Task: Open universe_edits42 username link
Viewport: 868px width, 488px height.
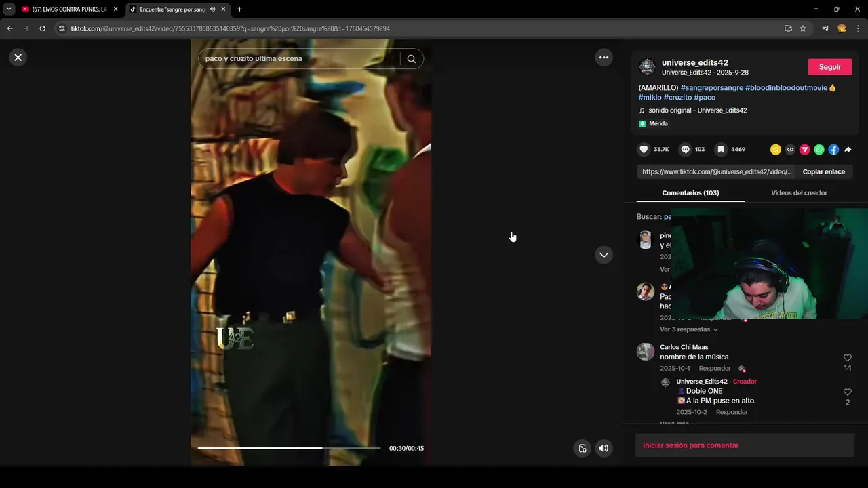Action: [695, 62]
